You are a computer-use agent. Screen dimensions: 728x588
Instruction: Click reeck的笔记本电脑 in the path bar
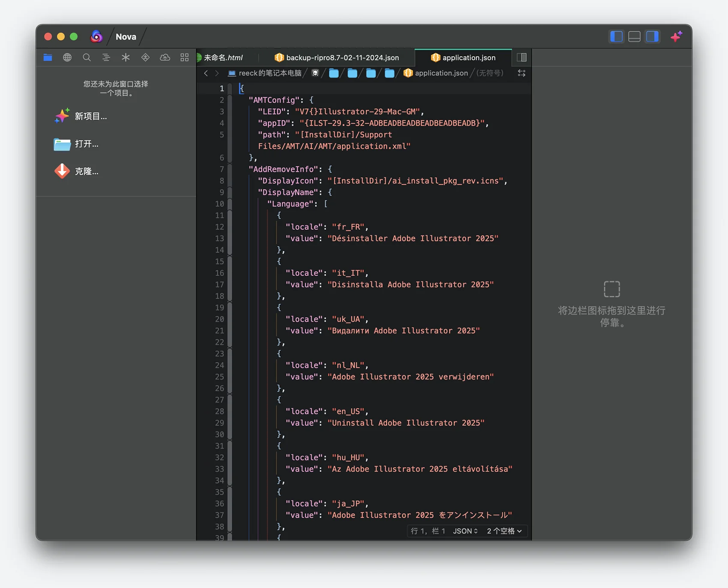[265, 73]
